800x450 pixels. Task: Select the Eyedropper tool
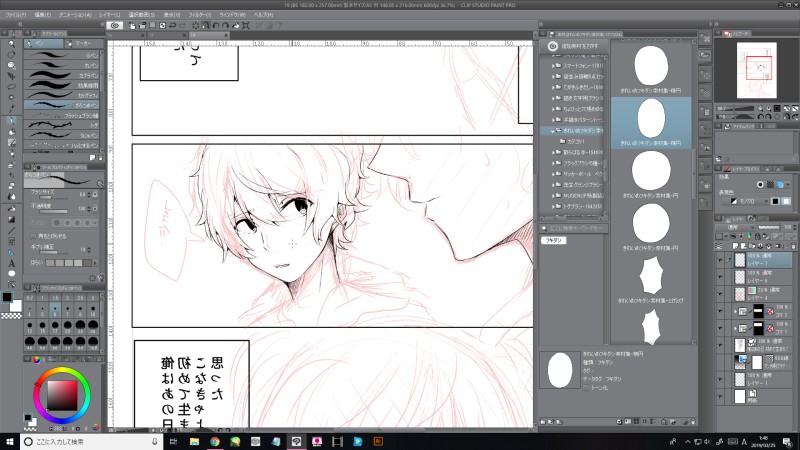tap(11, 109)
